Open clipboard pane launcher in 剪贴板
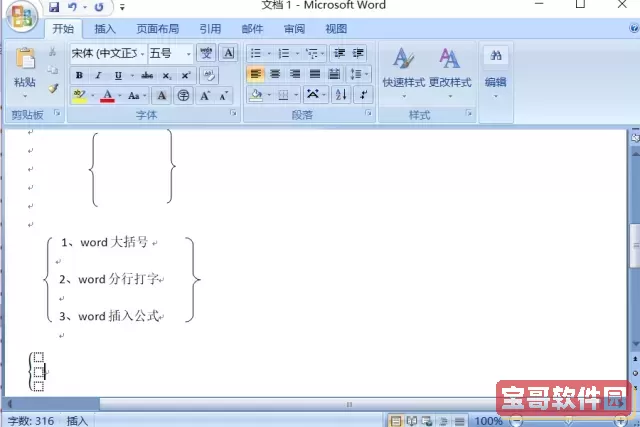 [57, 113]
